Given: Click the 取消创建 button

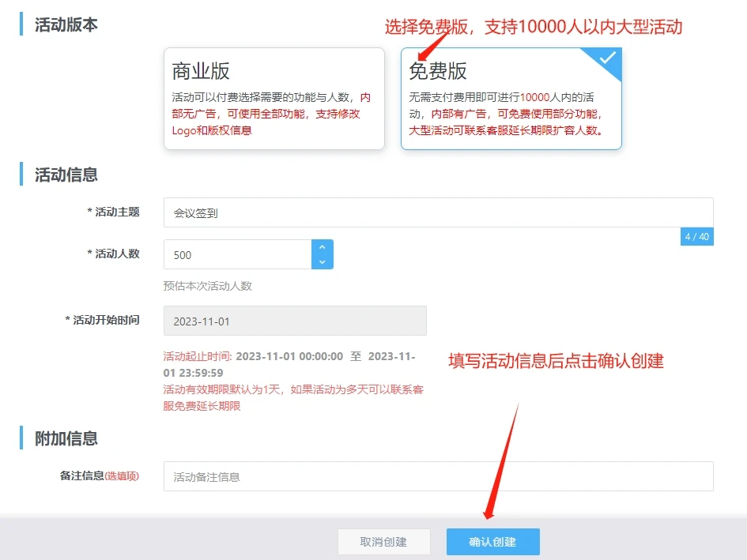Looking at the screenshot, I should pyautogui.click(x=384, y=542).
